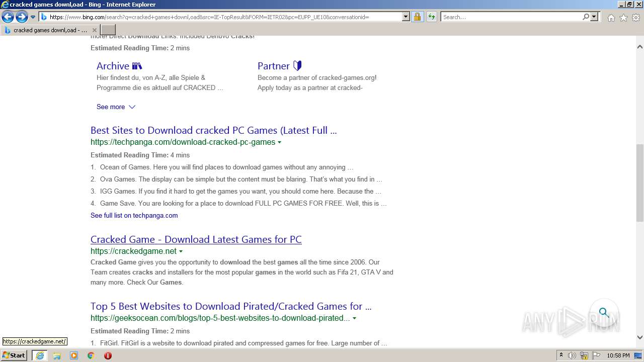Click the magnifier in IE search box
The height and width of the screenshot is (362, 644).
(x=586, y=17)
